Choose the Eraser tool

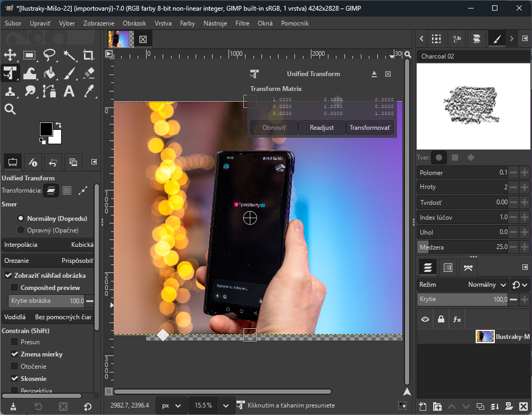(89, 73)
